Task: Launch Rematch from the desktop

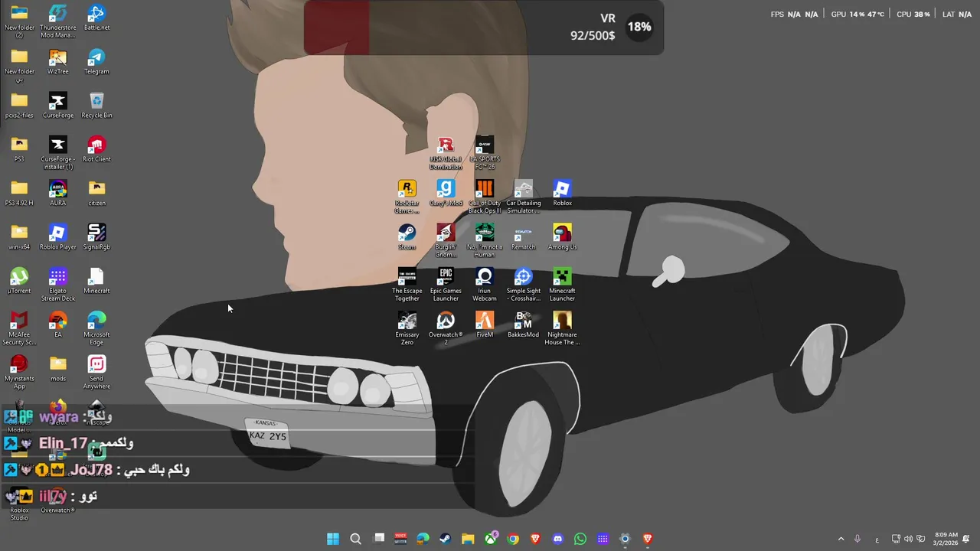Action: click(523, 236)
